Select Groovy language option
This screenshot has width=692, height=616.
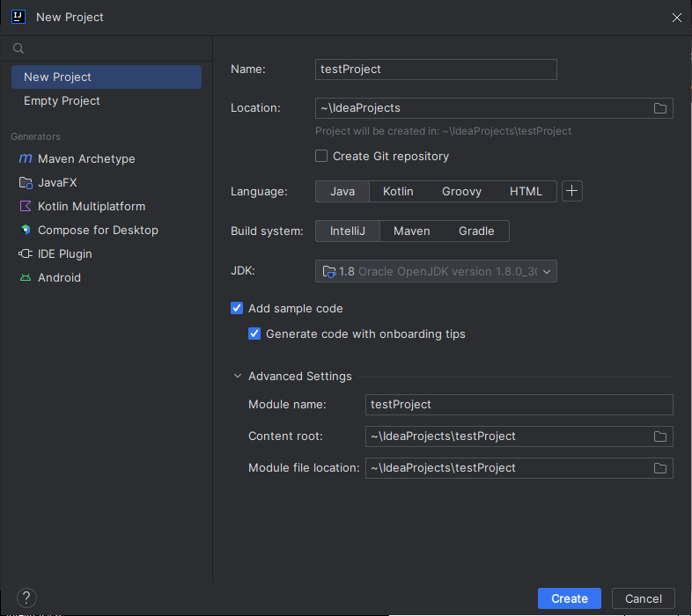461,192
